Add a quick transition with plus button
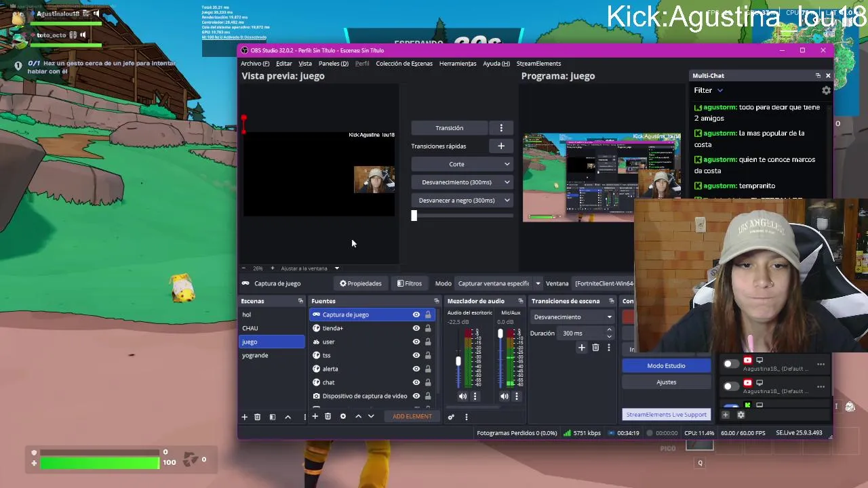The height and width of the screenshot is (488, 868). (x=501, y=146)
